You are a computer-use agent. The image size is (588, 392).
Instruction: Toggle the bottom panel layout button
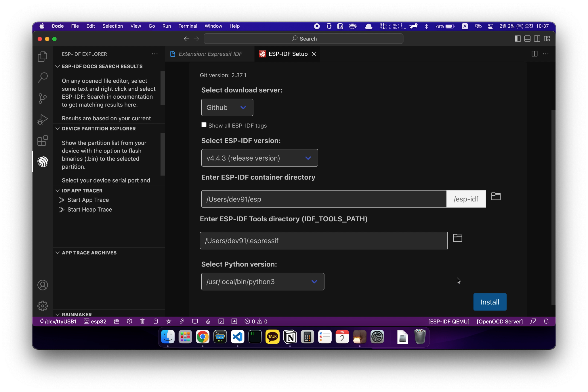(x=527, y=39)
